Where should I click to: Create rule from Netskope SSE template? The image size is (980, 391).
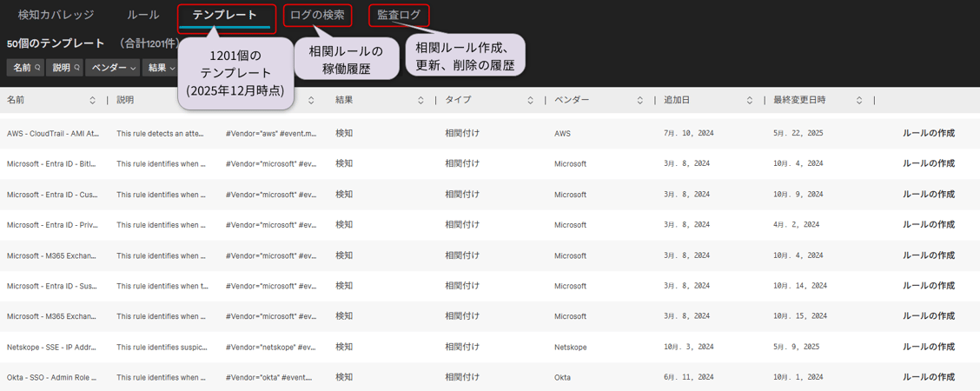[928, 347]
